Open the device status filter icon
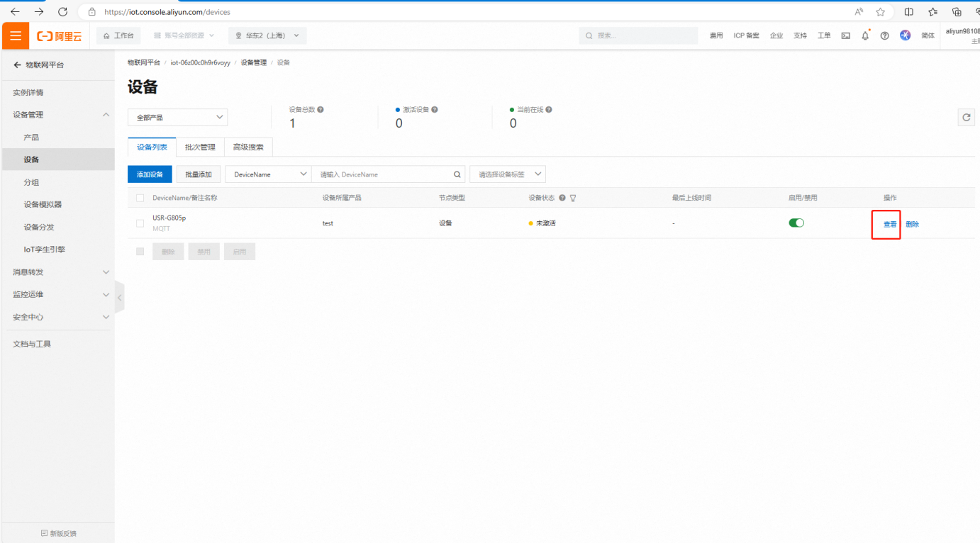 (573, 198)
